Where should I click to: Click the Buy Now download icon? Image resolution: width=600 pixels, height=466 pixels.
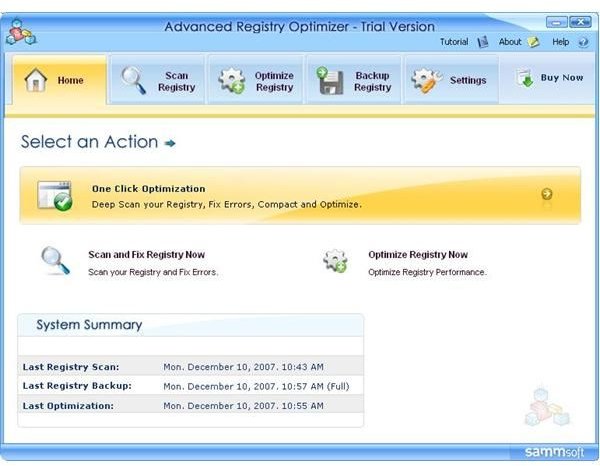point(525,78)
